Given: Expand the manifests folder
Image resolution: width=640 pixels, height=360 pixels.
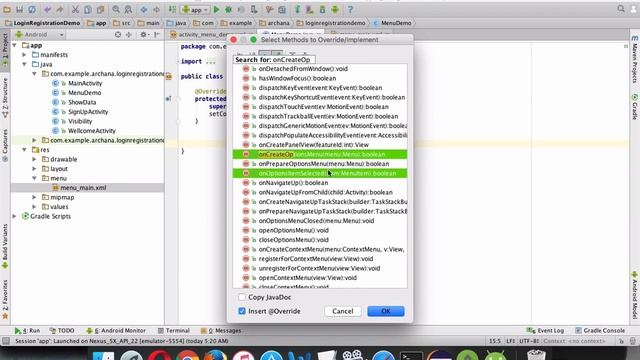Looking at the screenshot, I should pyautogui.click(x=24, y=55).
